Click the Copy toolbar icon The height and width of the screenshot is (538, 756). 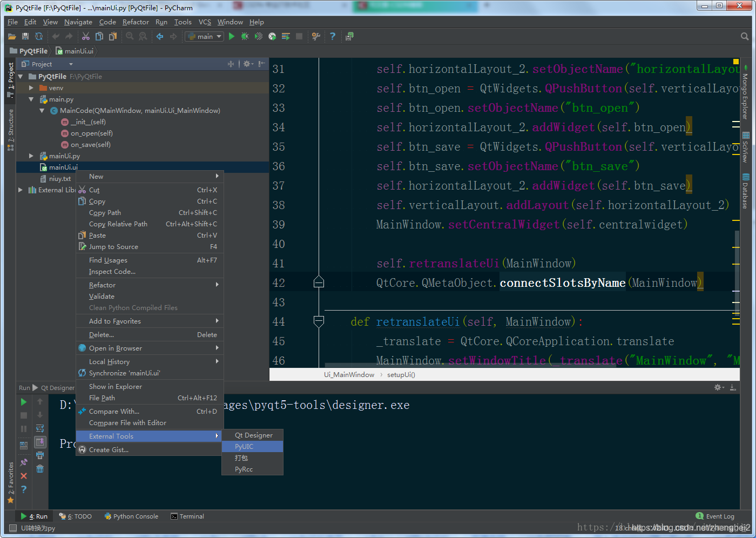[99, 36]
